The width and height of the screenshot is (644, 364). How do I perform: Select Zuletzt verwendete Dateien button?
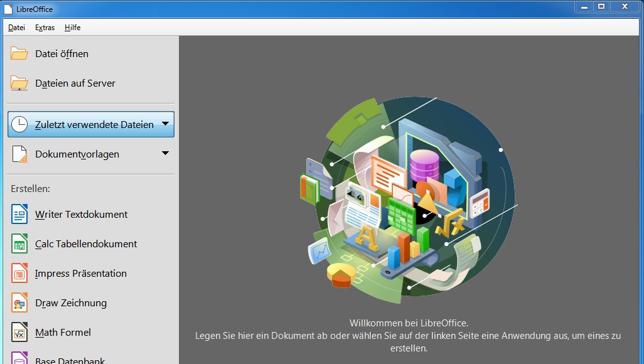tap(91, 124)
